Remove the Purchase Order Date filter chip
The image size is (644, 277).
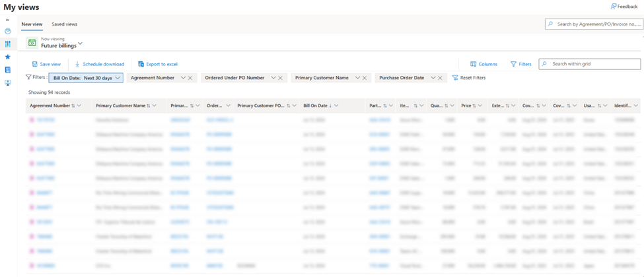(440, 78)
